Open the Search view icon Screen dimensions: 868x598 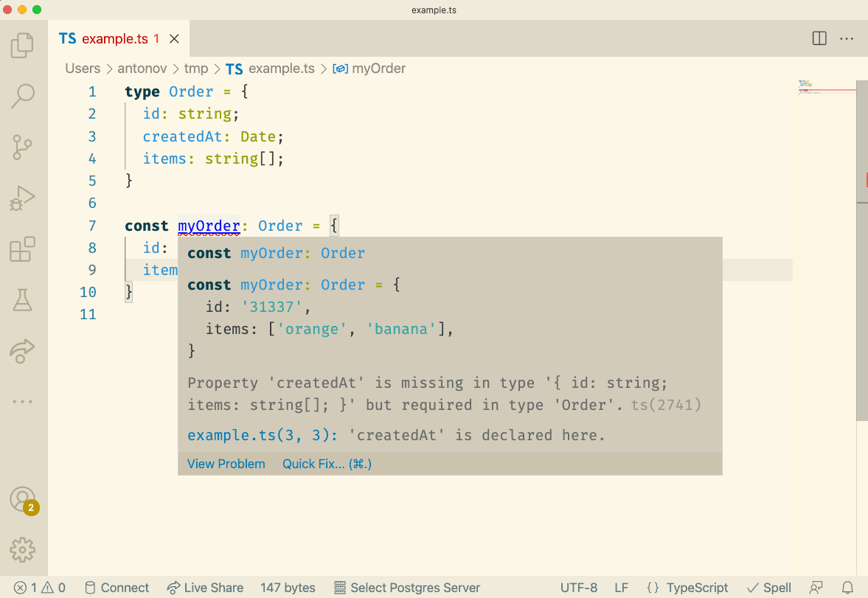23,97
